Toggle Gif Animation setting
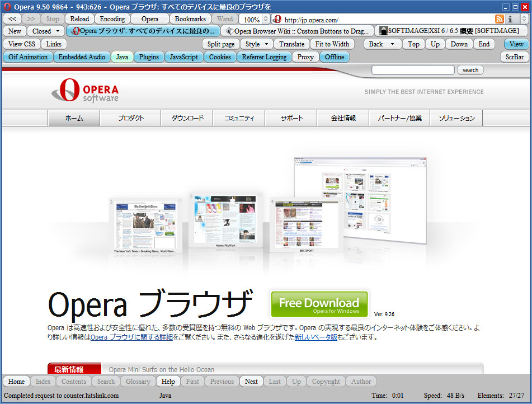This screenshot has width=532, height=404. click(28, 57)
